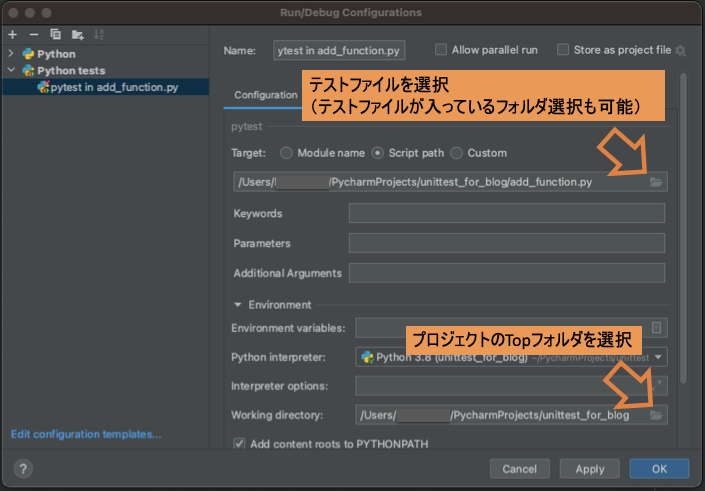Click the Python tests label in tree
Viewport: 705px width, 491px height.
tap(71, 71)
